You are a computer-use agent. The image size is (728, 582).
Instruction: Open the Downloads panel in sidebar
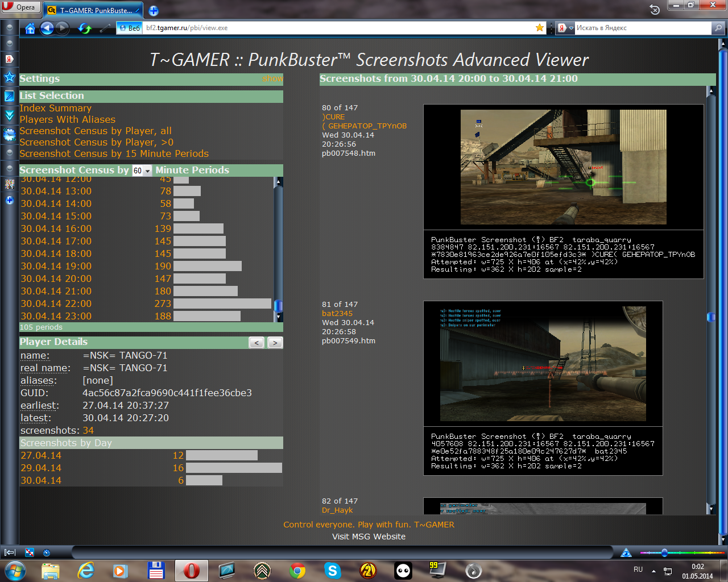[x=10, y=115]
